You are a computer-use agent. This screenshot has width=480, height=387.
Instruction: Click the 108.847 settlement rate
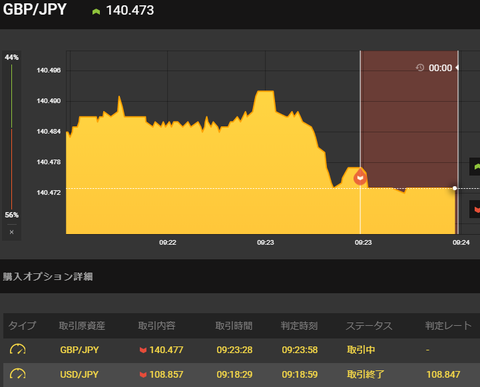pos(443,375)
